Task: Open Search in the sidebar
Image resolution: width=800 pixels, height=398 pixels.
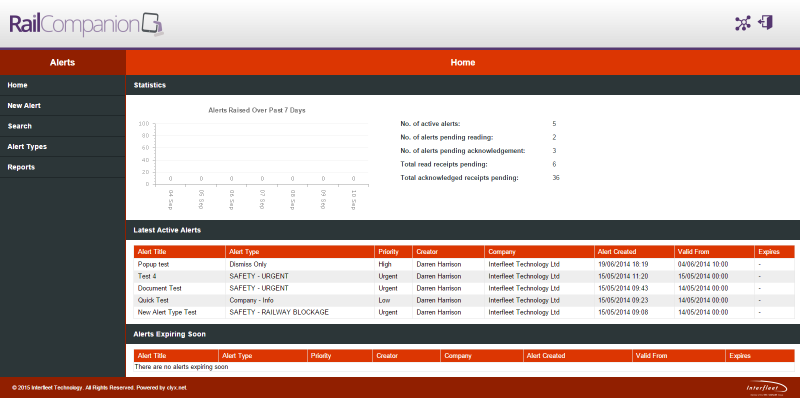Action: coord(62,126)
